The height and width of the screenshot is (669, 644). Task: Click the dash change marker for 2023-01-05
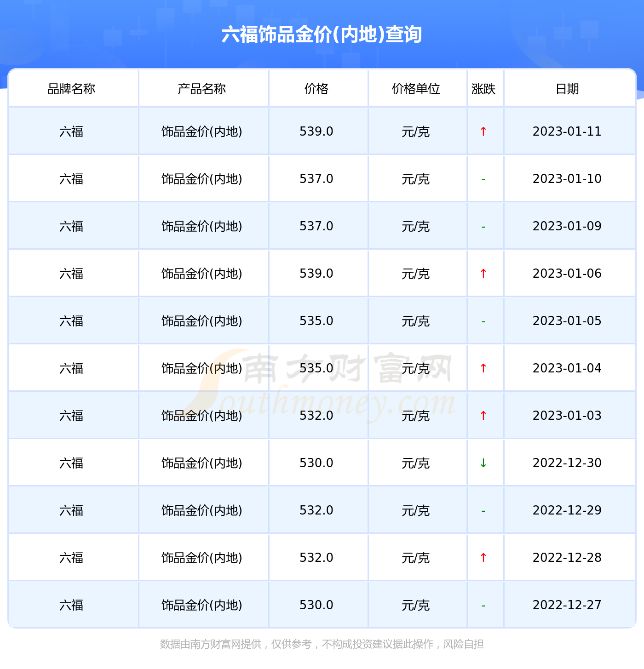[483, 322]
